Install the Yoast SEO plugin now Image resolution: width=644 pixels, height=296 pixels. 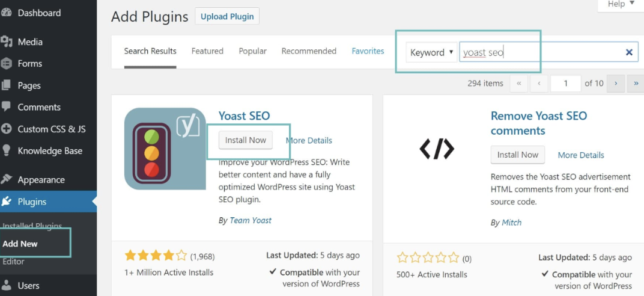click(245, 140)
